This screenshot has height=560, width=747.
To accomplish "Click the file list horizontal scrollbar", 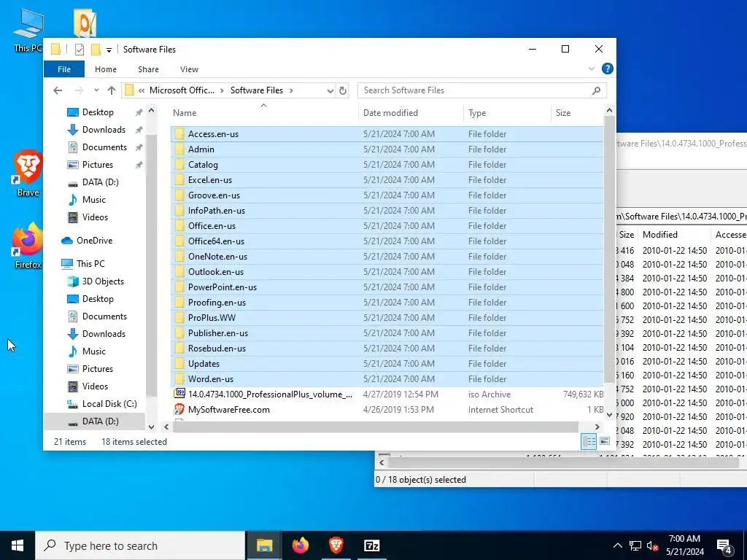I will click(376, 427).
